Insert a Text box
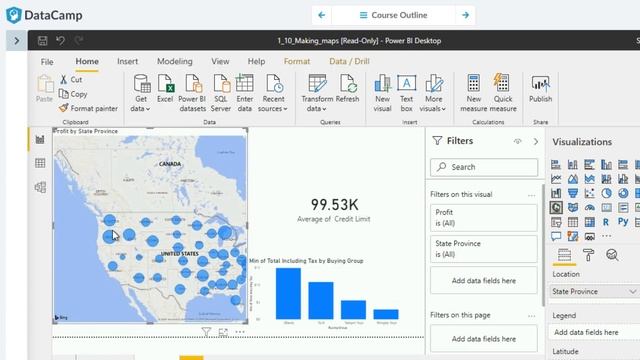The width and height of the screenshot is (640, 360). [407, 93]
